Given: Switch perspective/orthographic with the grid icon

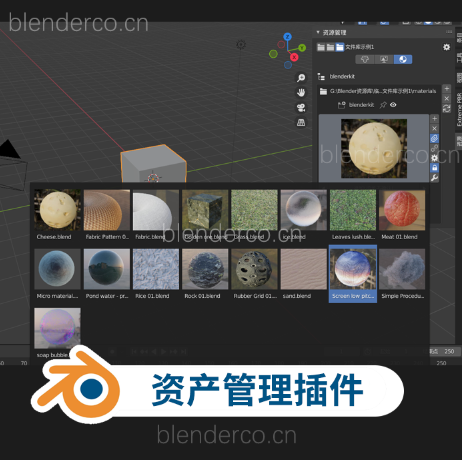Looking at the screenshot, I should tap(301, 123).
